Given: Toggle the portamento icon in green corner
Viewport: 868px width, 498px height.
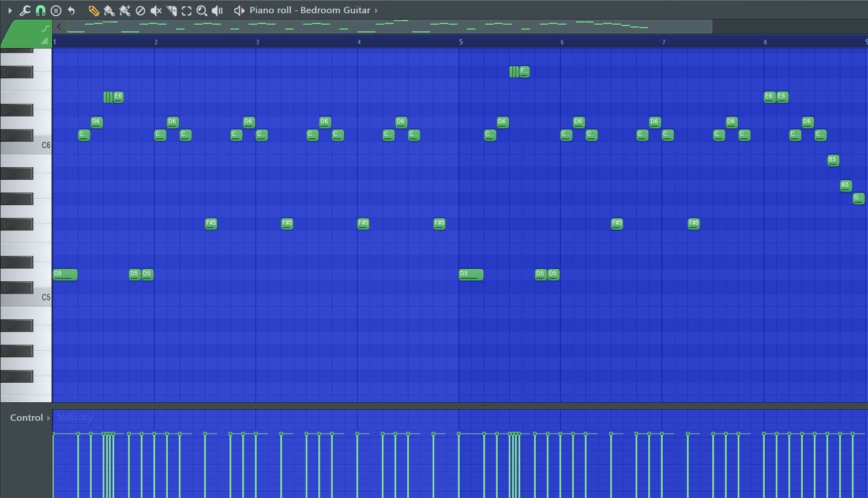Looking at the screenshot, I should click(45, 28).
